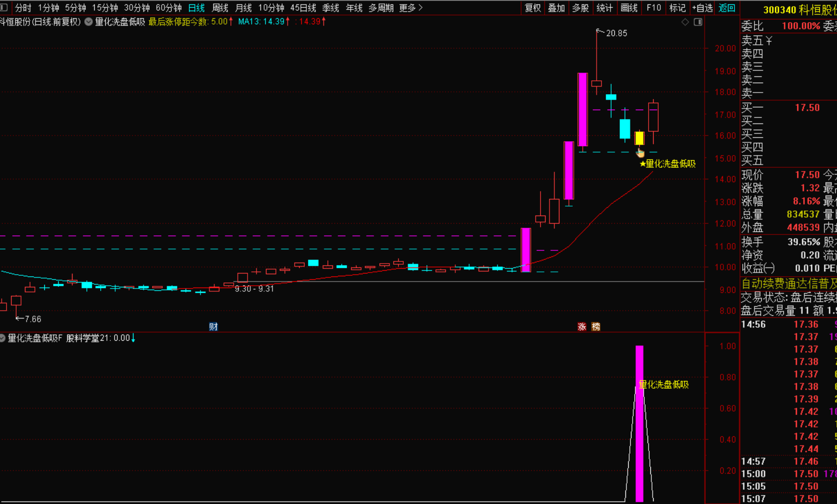Click the yellow star 量化洗盘低吸 signal marker
837x504 pixels.
point(643,164)
